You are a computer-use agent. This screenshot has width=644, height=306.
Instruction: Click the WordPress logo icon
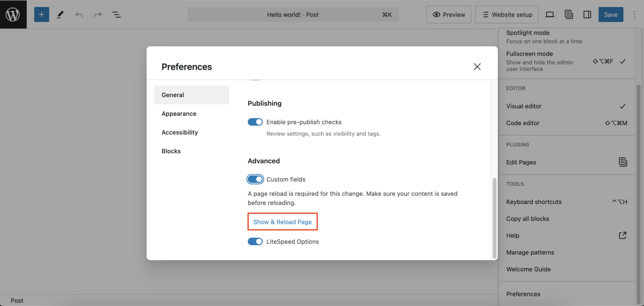[13, 14]
